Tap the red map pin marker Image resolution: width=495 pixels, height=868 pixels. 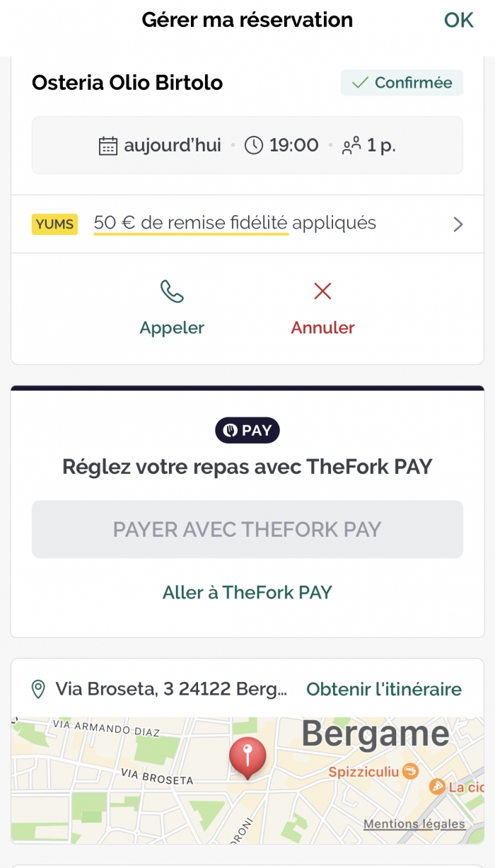(x=248, y=758)
